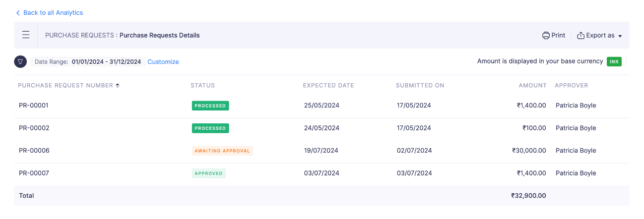Open the hamburger sidebar menu

[26, 35]
